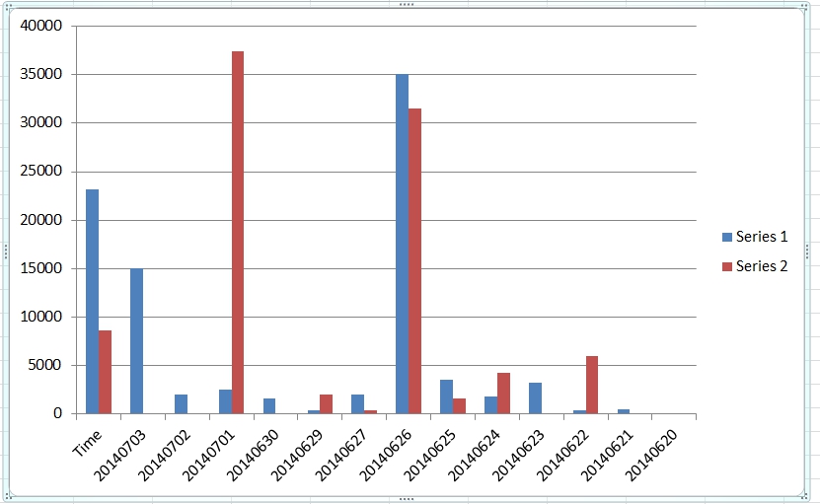The width and height of the screenshot is (820, 504).
Task: Select the Series 1 legend entry
Action: (x=755, y=237)
